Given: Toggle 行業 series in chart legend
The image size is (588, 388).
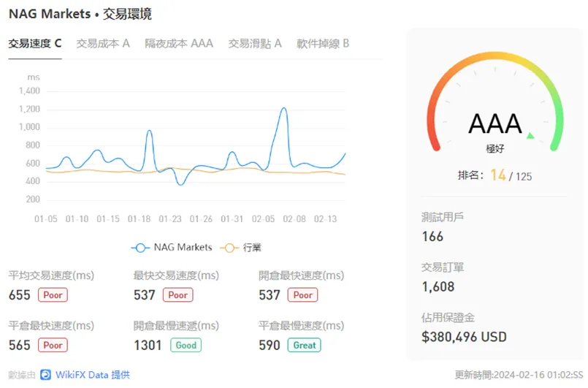Looking at the screenshot, I should pos(241,248).
